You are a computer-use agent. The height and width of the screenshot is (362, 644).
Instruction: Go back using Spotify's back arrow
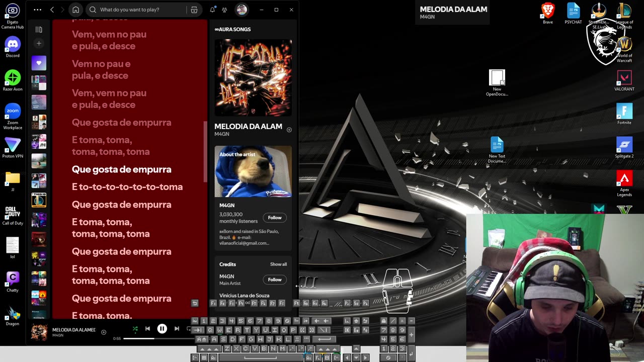(x=52, y=10)
